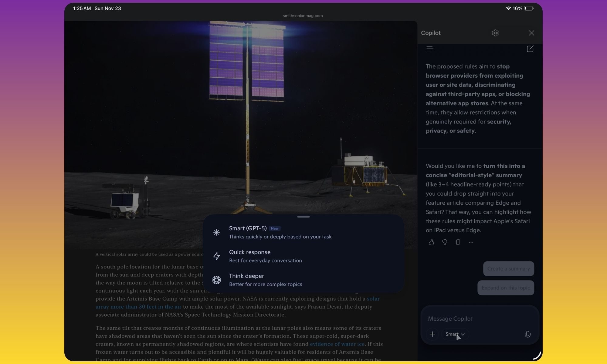Add attachment with plus button
This screenshot has width=607, height=364.
tap(432, 334)
